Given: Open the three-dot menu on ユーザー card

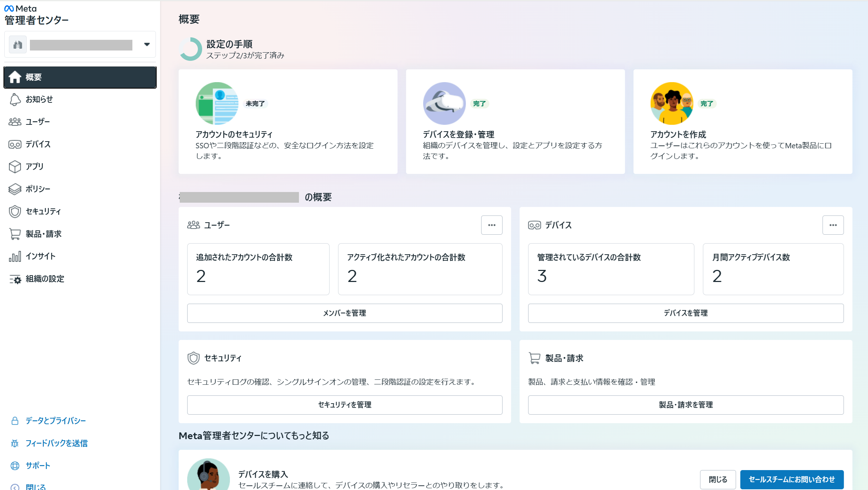Looking at the screenshot, I should [492, 225].
